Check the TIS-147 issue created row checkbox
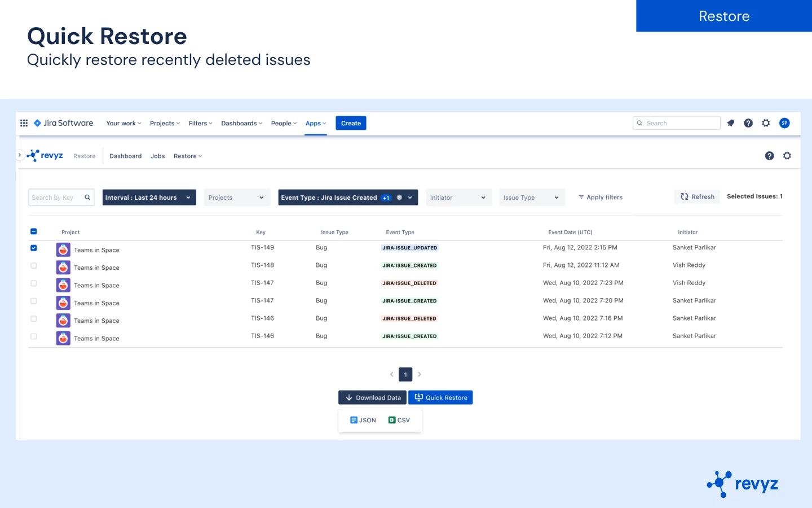Image resolution: width=812 pixels, height=508 pixels. tap(33, 301)
